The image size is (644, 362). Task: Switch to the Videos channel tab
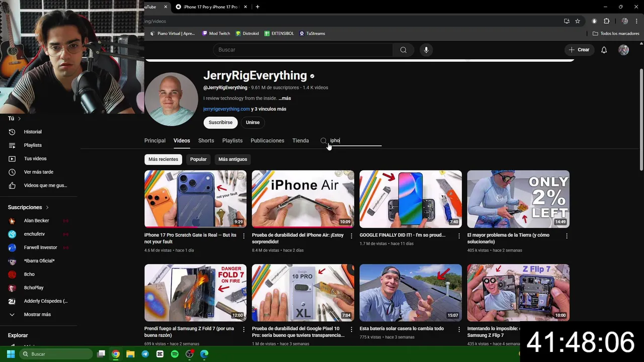click(x=182, y=141)
